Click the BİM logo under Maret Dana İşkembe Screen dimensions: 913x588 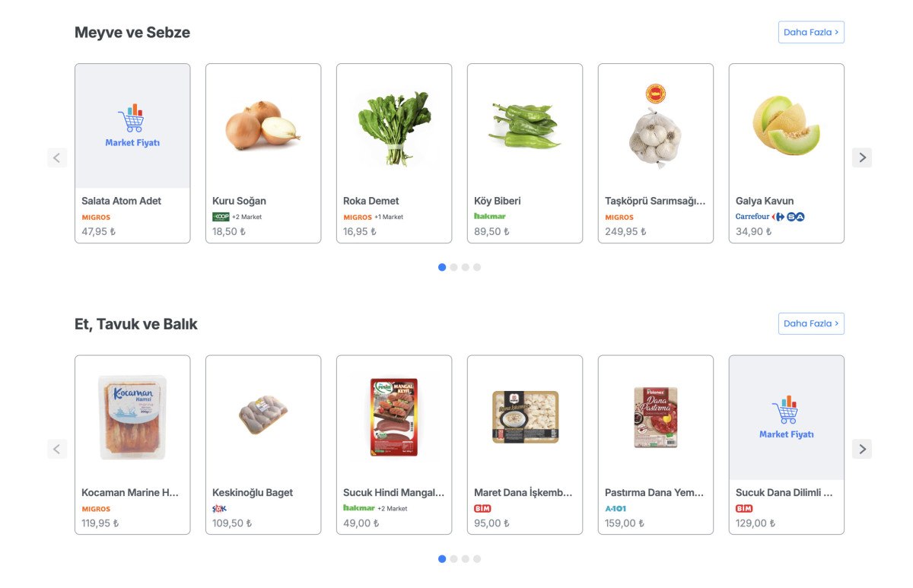pos(482,508)
